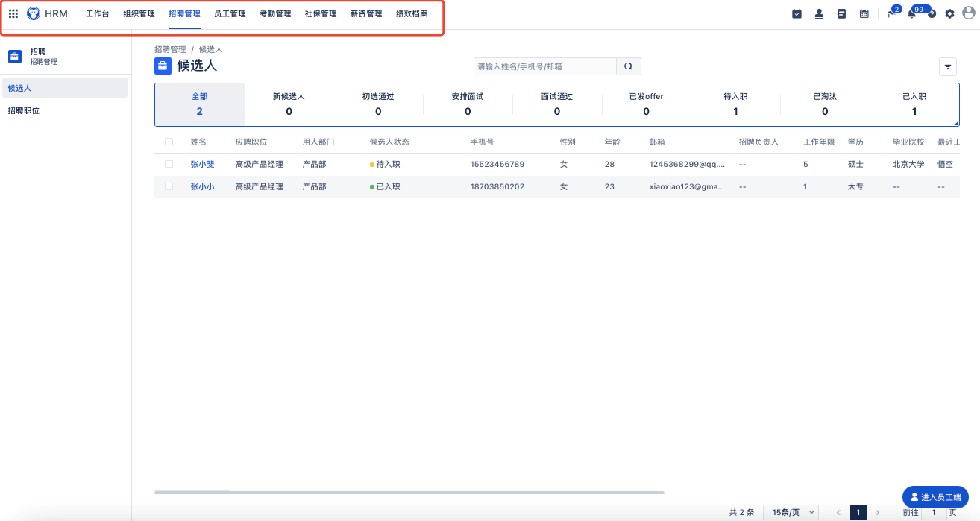The height and width of the screenshot is (521, 980).
Task: Toggle the select-all checkbox in table header
Action: point(169,142)
